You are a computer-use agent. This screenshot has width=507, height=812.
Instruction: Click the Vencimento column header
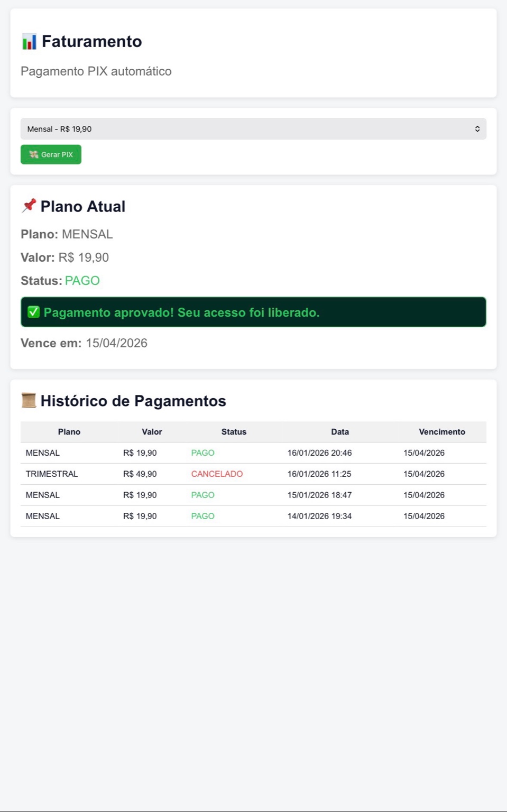click(442, 432)
